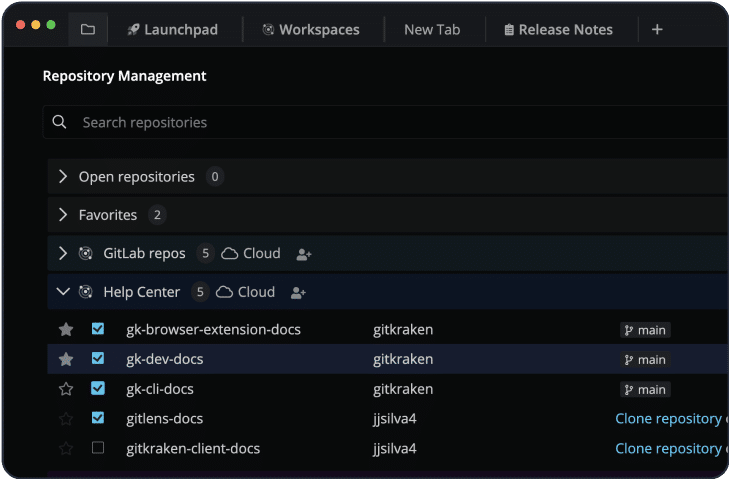Select the gitkraken-client-docs repository name
Screen dimensions: 729x479
tap(193, 448)
